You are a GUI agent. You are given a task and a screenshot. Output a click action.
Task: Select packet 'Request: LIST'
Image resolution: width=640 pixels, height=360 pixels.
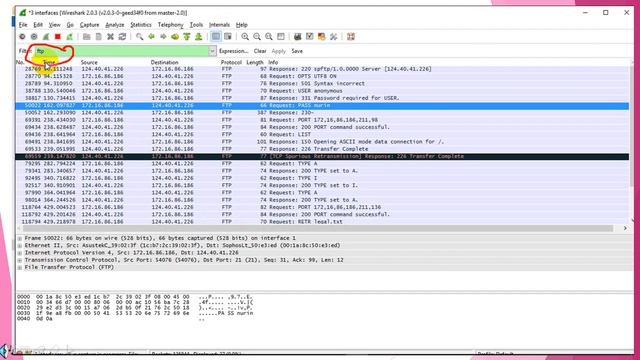[x=322, y=134]
